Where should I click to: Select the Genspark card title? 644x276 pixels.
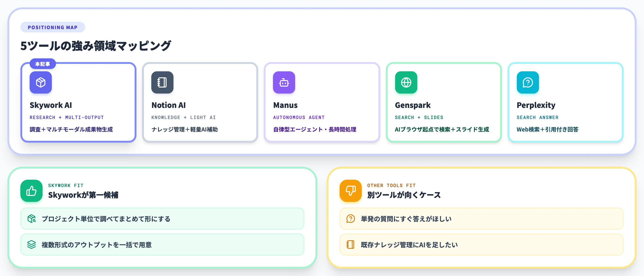click(413, 105)
